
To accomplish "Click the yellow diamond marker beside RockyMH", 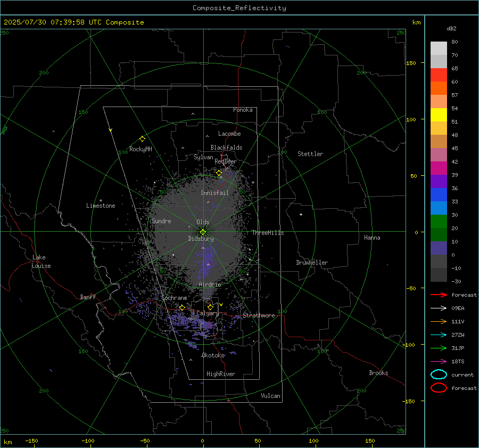I will coord(142,139).
